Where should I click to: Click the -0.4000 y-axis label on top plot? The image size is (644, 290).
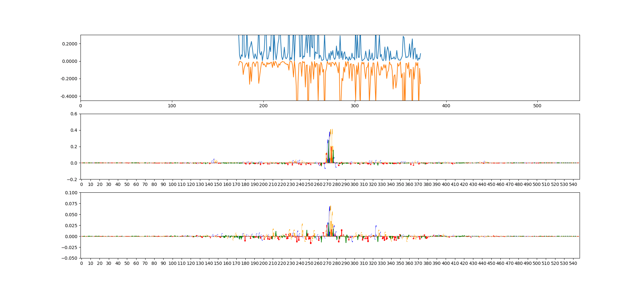click(69, 96)
